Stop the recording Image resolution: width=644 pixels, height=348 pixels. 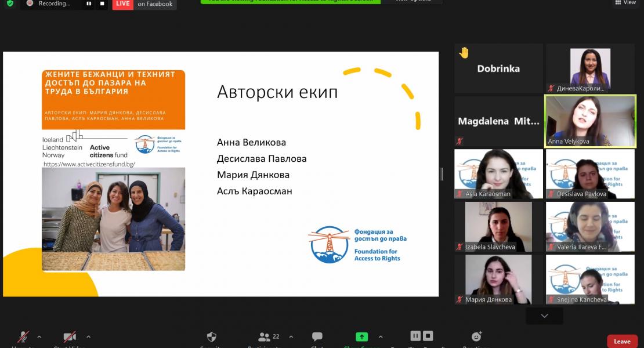[x=102, y=3]
